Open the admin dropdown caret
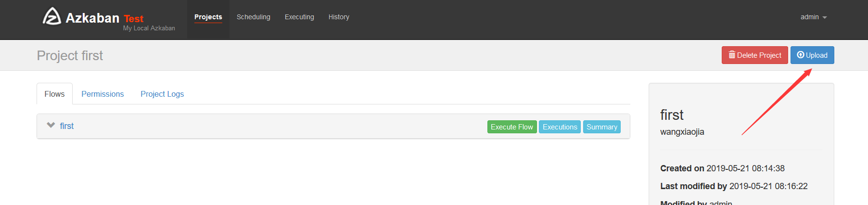This screenshot has height=205, width=868. (825, 17)
